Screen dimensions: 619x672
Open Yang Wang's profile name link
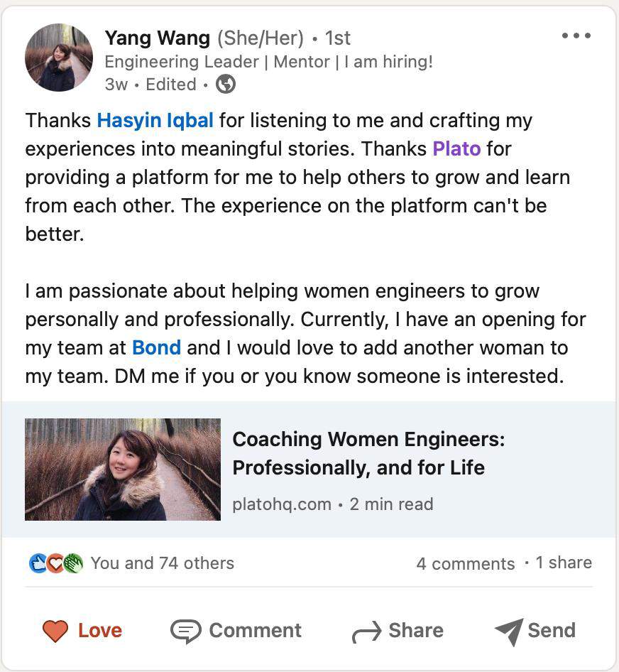click(x=157, y=38)
